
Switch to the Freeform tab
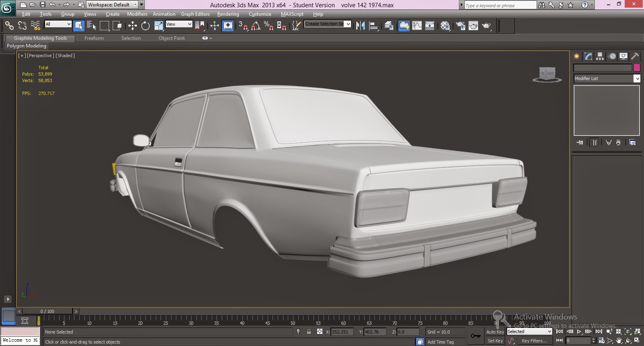[94, 38]
